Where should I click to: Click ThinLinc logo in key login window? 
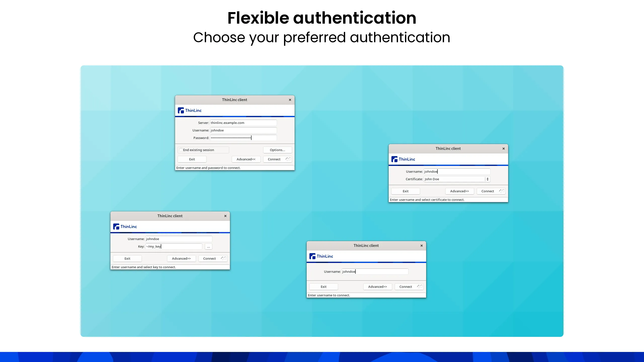point(125,227)
